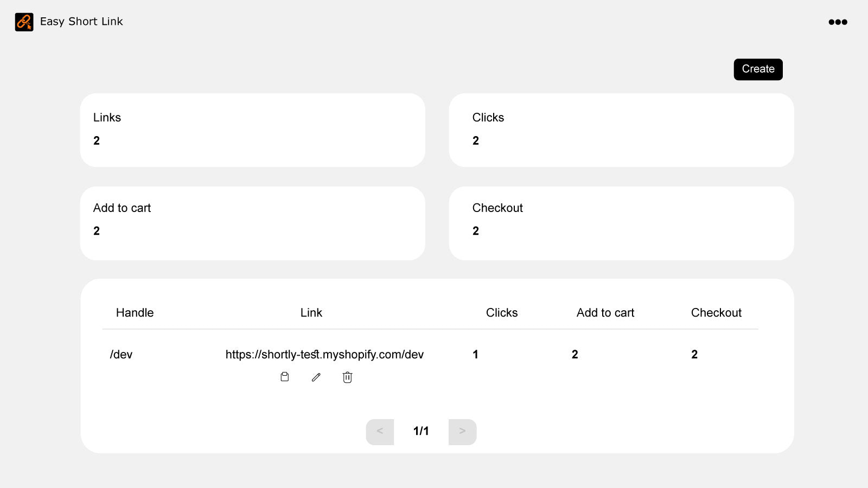Click the Create button
The height and width of the screenshot is (488, 868).
pyautogui.click(x=758, y=69)
